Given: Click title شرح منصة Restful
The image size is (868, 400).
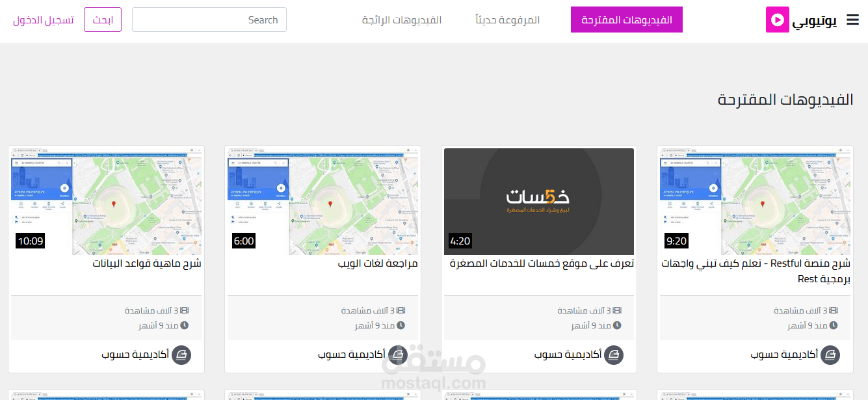Looking at the screenshot, I should point(756,271).
